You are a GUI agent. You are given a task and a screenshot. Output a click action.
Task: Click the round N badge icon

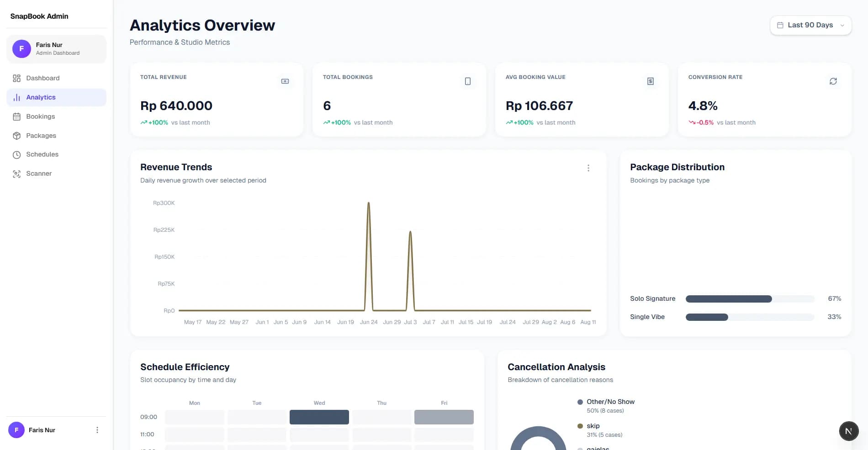tap(849, 431)
